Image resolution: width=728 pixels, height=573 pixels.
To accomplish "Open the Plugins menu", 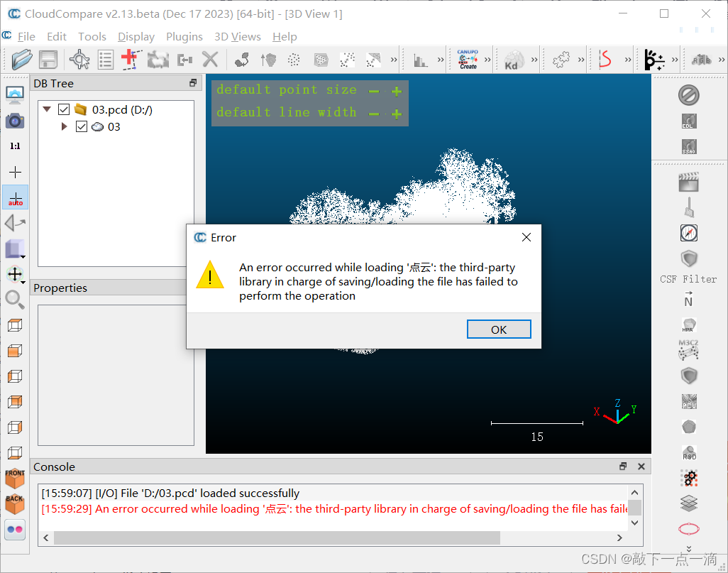I will click(184, 36).
